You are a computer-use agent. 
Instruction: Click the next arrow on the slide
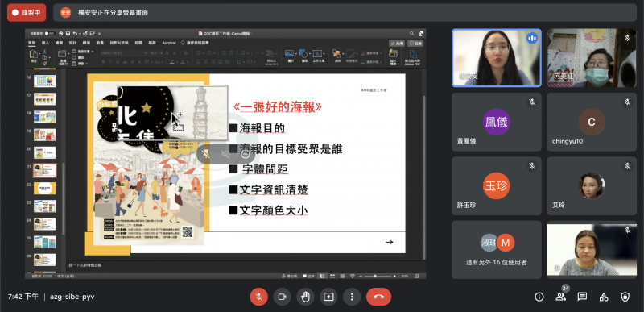(x=390, y=242)
